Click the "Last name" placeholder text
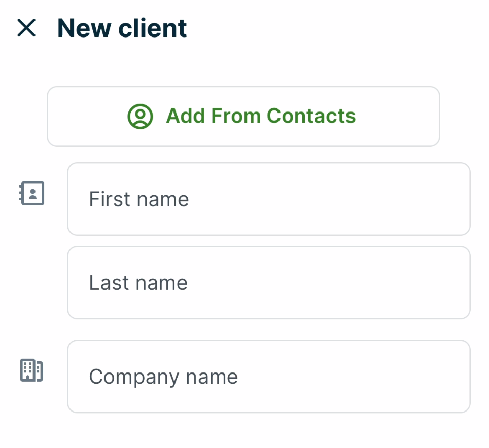 pyautogui.click(x=138, y=283)
